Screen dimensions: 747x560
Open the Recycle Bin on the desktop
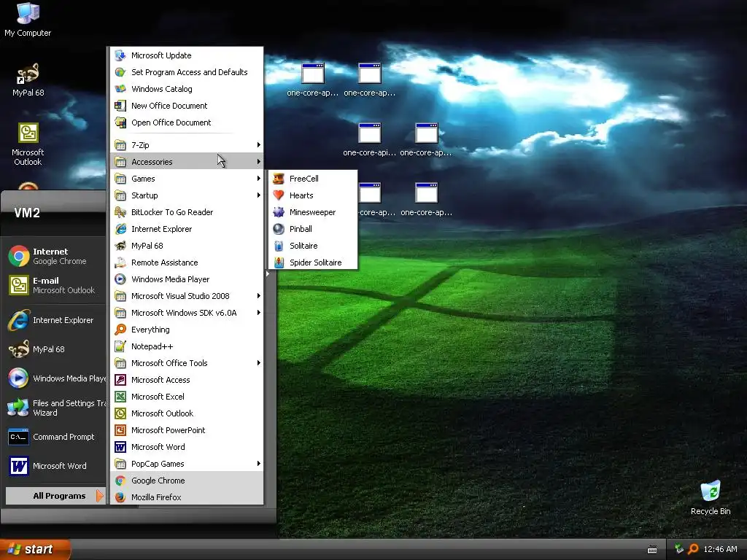tap(711, 497)
